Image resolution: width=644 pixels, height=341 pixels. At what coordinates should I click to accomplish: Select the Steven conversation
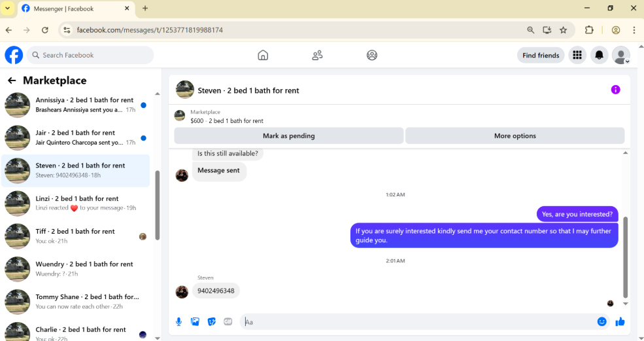[x=76, y=170]
